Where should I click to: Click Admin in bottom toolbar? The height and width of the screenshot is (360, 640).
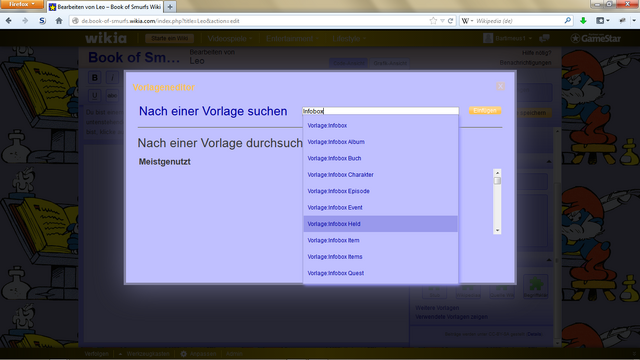pyautogui.click(x=234, y=354)
